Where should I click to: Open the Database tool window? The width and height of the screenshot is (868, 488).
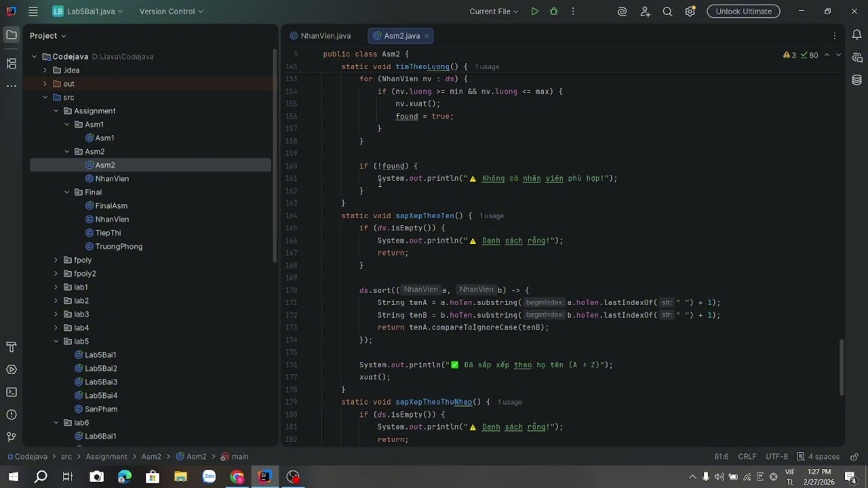click(x=856, y=80)
